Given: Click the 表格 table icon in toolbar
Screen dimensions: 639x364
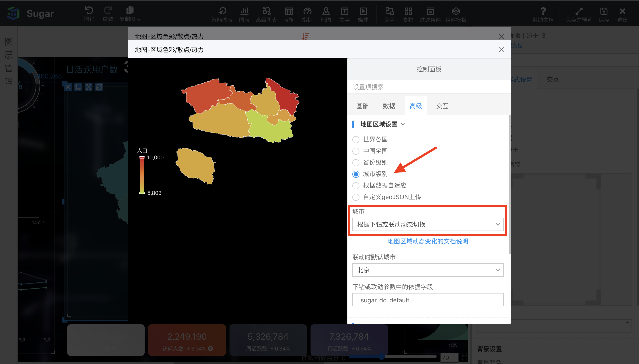Looking at the screenshot, I should [288, 11].
